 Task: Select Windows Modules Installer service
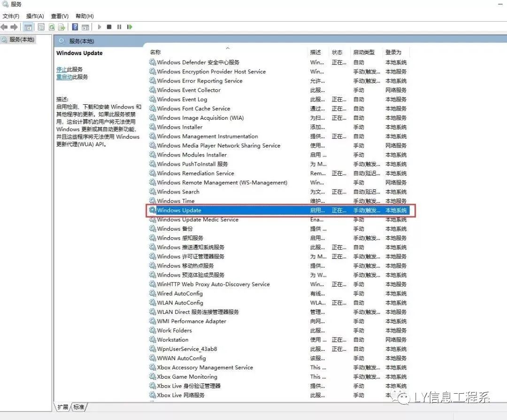278,155
